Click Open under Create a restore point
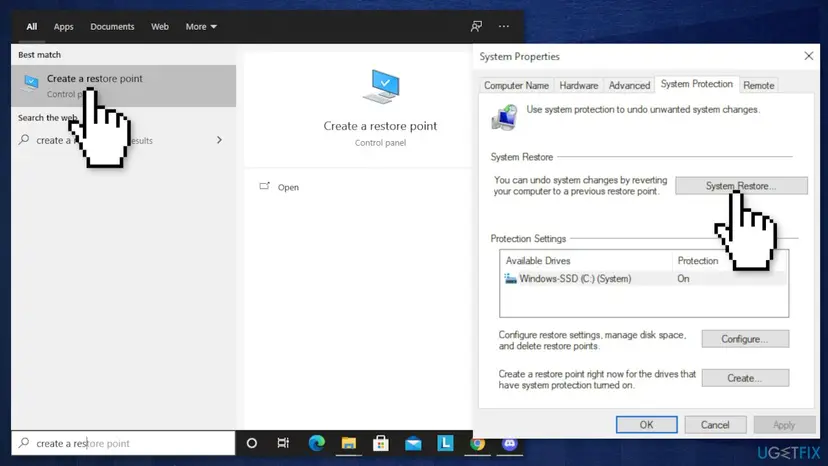The height and width of the screenshot is (466, 828). 288,187
